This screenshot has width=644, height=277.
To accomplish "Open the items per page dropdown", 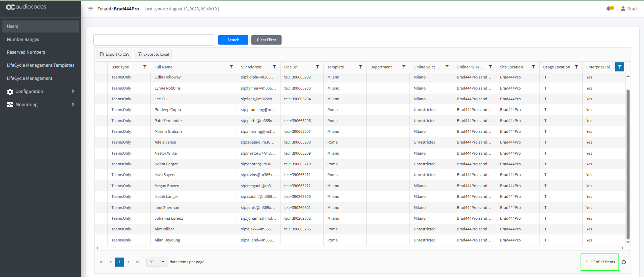I will coord(157,262).
